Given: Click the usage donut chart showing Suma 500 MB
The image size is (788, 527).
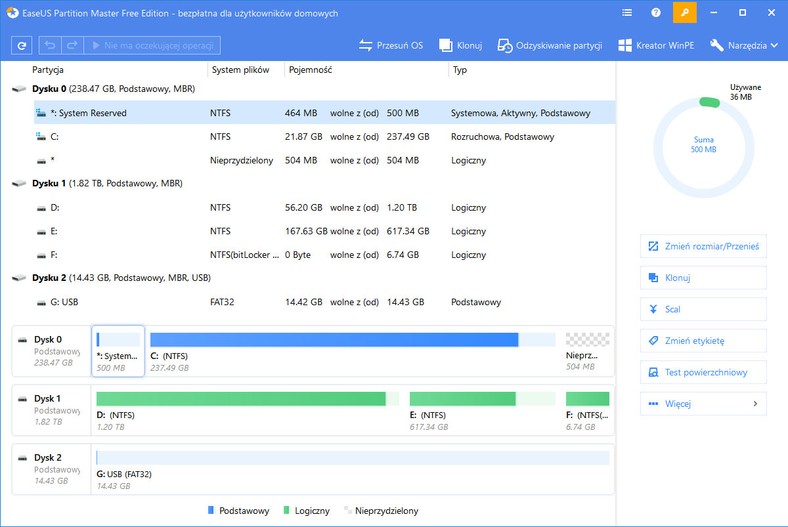Looking at the screenshot, I should point(703,147).
